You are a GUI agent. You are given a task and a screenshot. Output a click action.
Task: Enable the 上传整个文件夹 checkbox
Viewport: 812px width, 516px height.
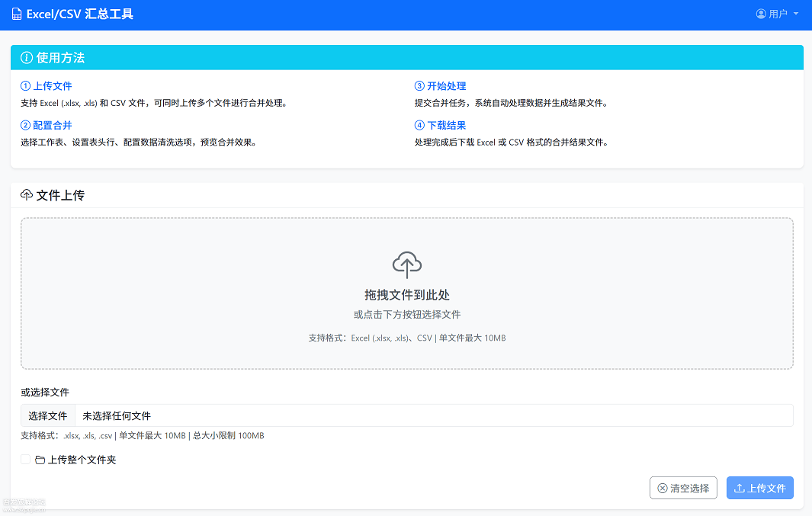point(26,460)
